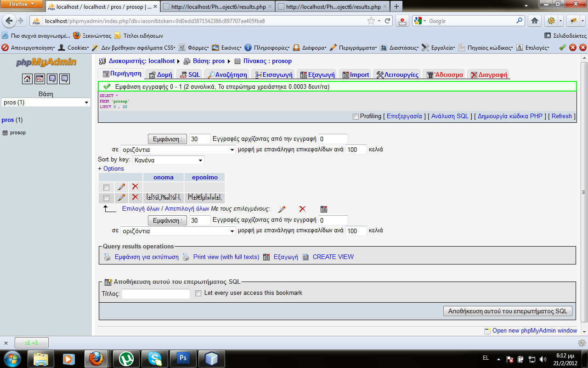Delete the empty first row with red X
The image size is (588, 368).
click(135, 187)
